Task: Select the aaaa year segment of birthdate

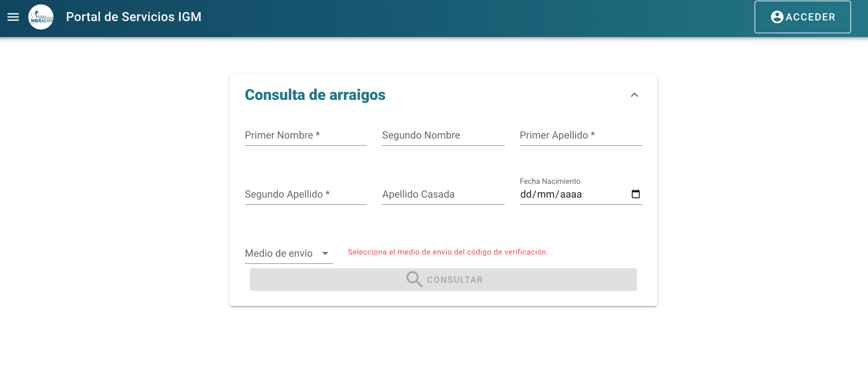Action: pos(570,194)
